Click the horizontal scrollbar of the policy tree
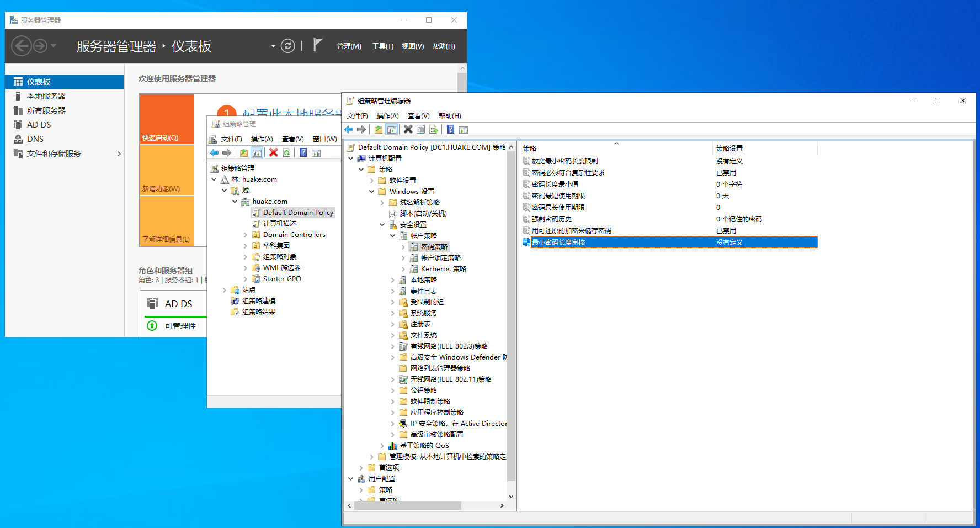This screenshot has width=980, height=528. tap(407, 505)
